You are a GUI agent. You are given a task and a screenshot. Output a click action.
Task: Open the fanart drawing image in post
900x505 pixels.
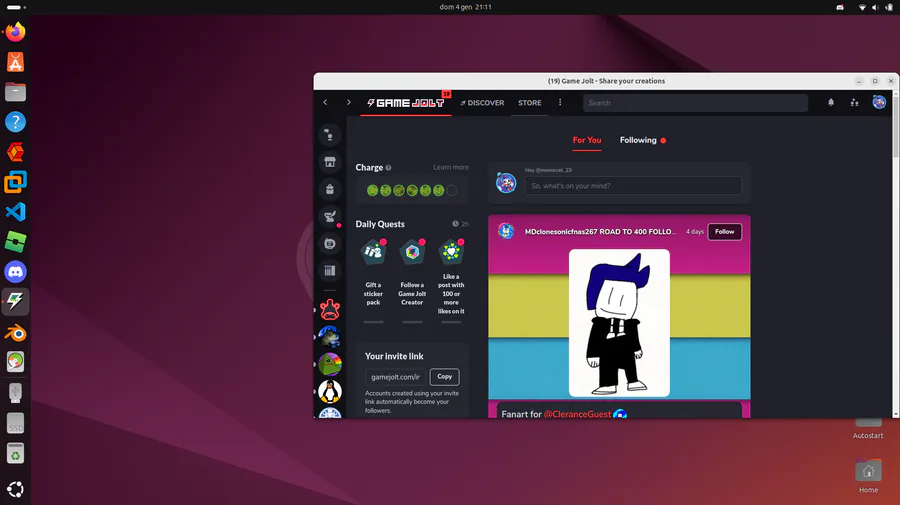619,323
